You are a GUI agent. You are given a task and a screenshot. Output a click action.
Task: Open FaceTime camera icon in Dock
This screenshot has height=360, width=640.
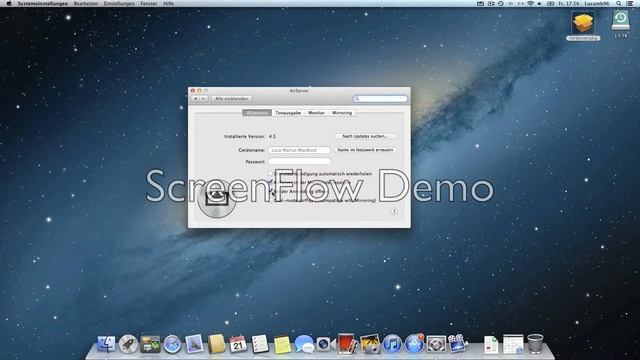point(325,344)
